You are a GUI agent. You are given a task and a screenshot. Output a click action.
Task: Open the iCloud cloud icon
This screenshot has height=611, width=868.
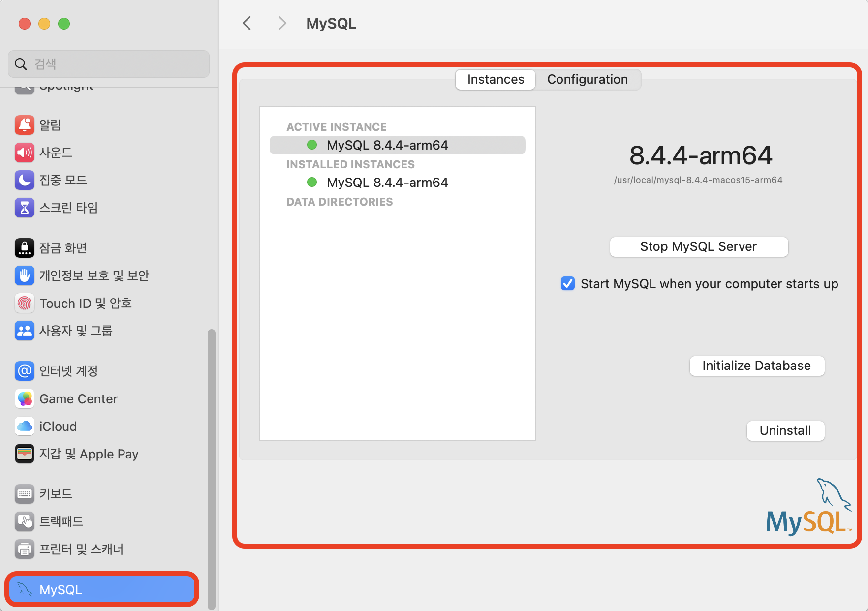pyautogui.click(x=25, y=426)
